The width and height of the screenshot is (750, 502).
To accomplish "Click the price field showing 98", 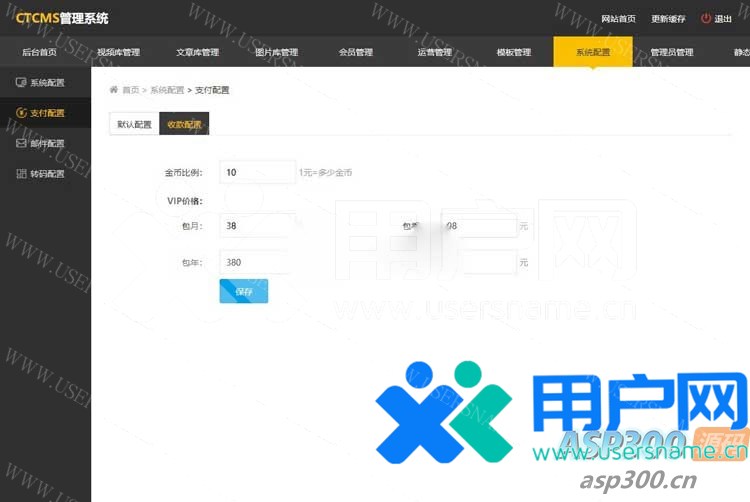I will (x=478, y=226).
